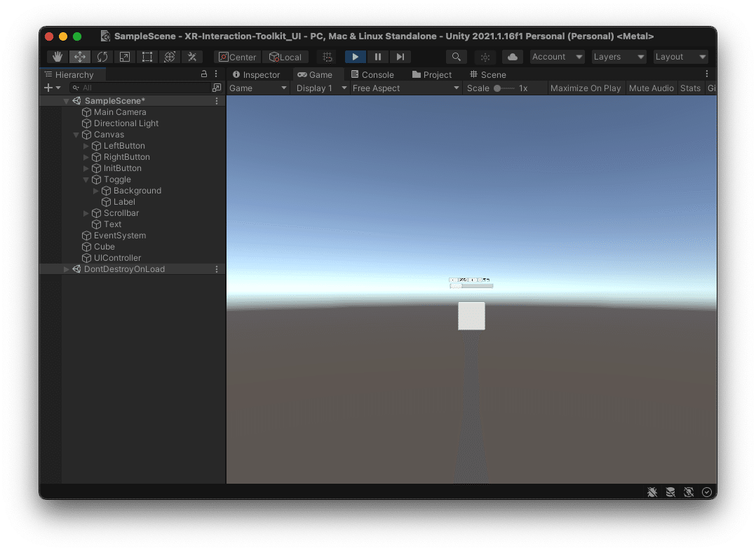Open Game view panel options menu
This screenshot has width=756, height=551.
tap(707, 74)
